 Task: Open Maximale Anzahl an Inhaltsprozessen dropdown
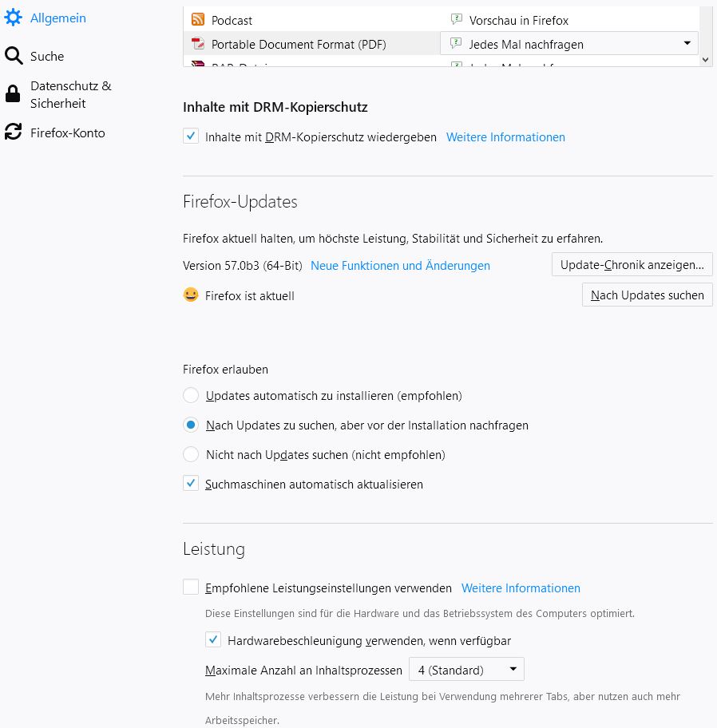coord(466,670)
